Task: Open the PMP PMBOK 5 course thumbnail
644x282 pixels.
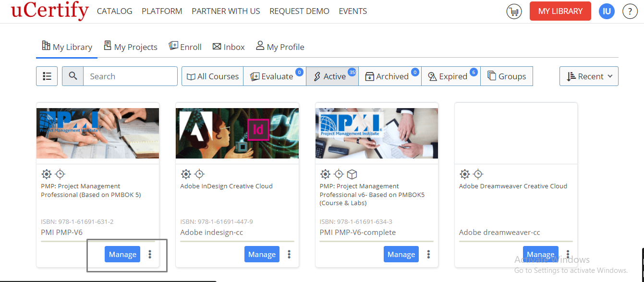Action: (x=97, y=133)
